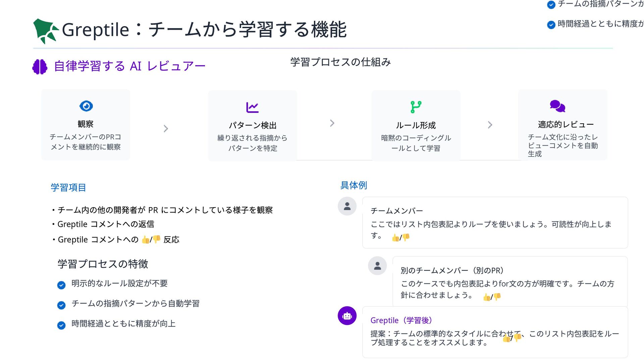Click the blue eye icon above 観察

[86, 106]
